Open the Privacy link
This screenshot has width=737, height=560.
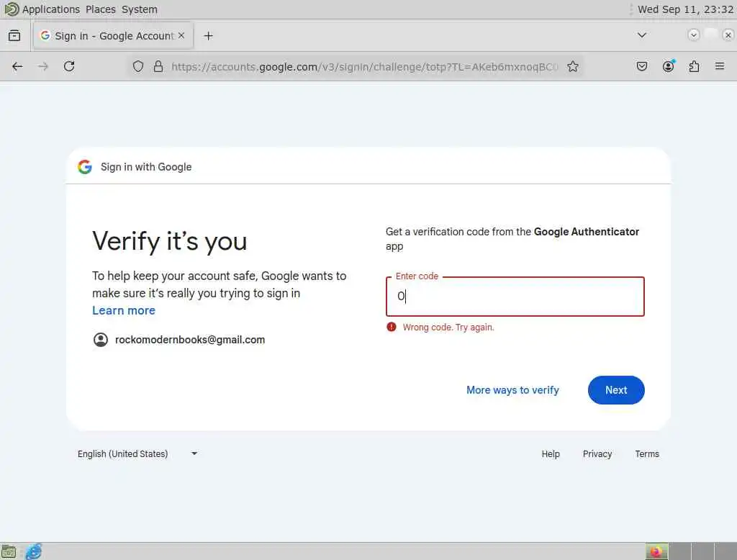click(597, 453)
